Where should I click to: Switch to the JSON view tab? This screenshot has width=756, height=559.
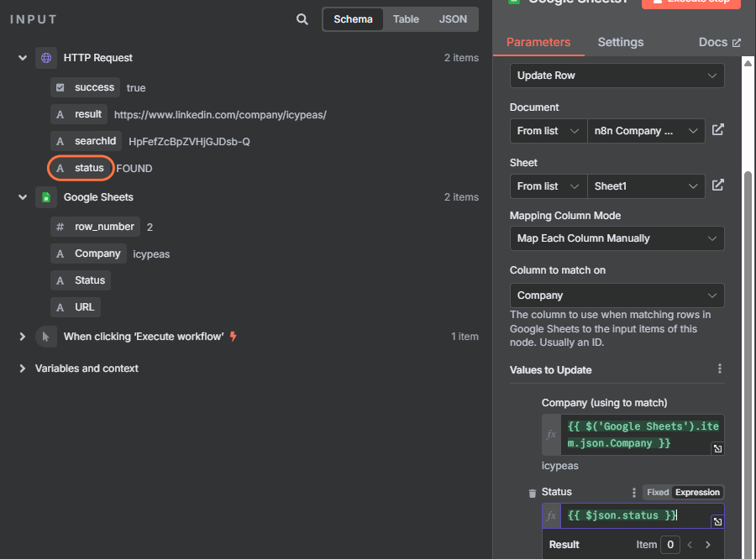pyautogui.click(x=453, y=19)
